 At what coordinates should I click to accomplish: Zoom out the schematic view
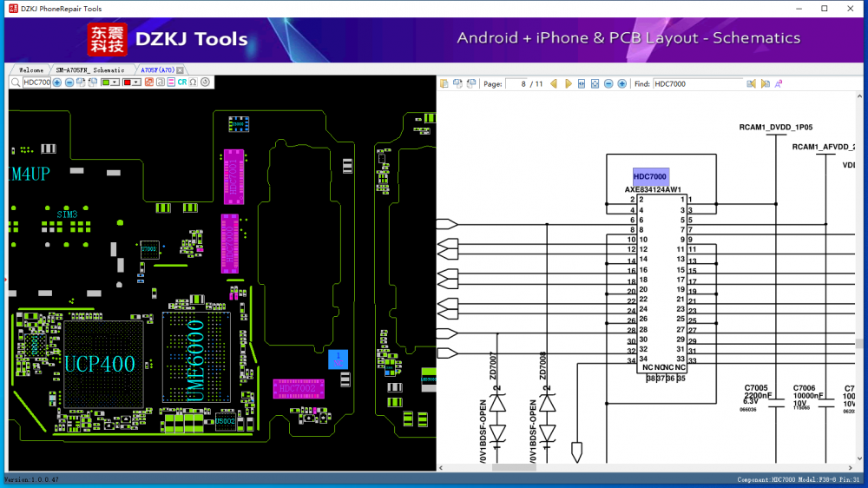click(608, 84)
